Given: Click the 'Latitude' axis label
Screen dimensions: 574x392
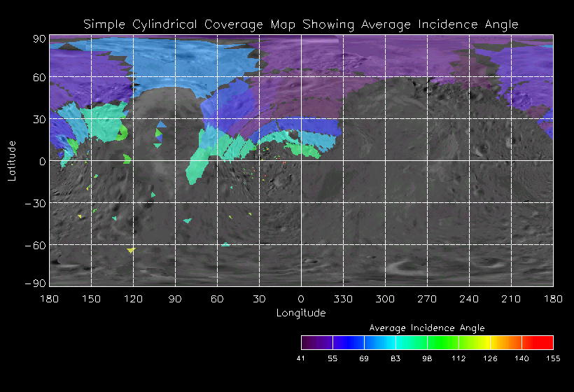Looking at the screenshot, I should (x=12, y=161).
